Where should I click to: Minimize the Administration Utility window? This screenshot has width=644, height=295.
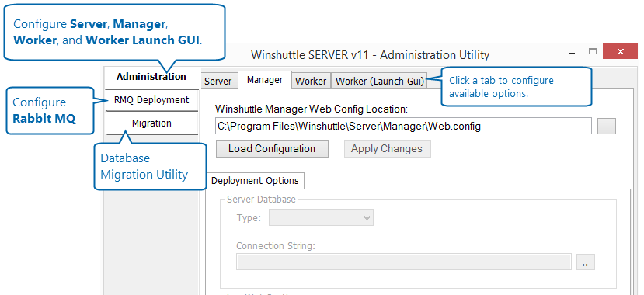pyautogui.click(x=573, y=53)
